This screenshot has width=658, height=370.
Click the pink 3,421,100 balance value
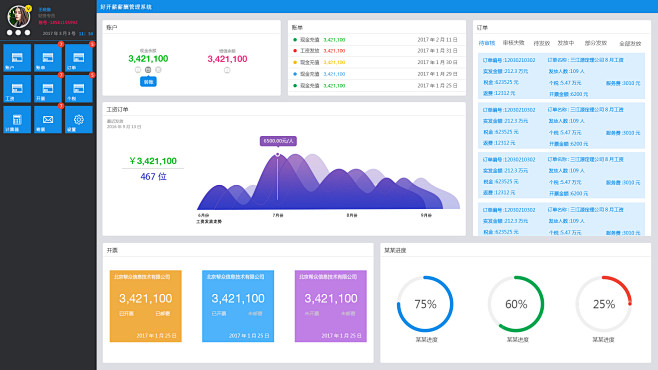tap(227, 59)
